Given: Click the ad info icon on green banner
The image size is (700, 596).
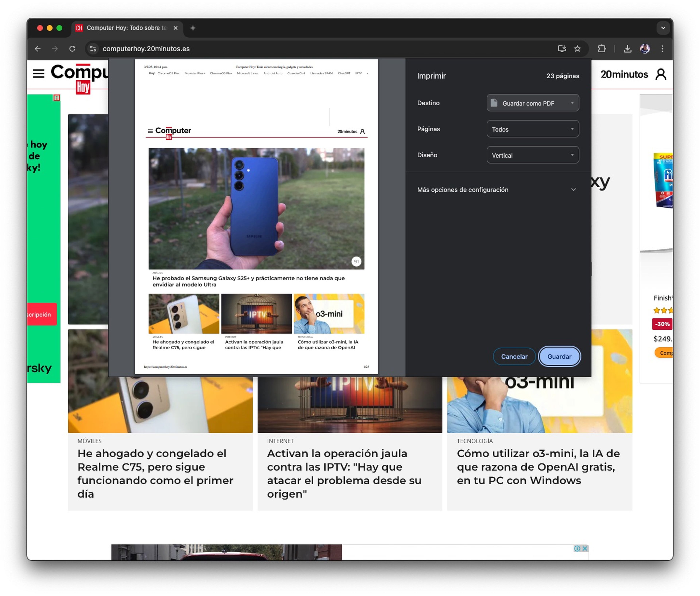Looking at the screenshot, I should tap(56, 98).
